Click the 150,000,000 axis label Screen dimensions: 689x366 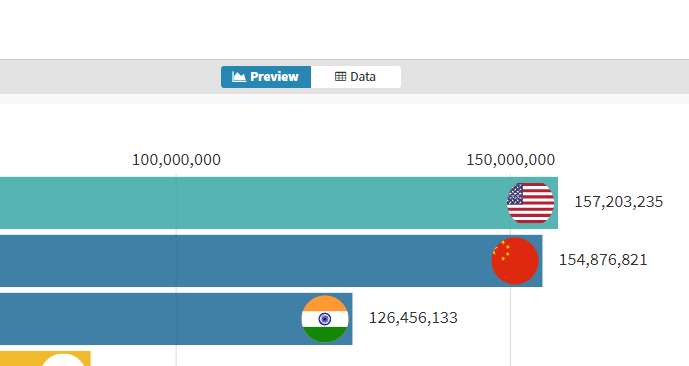pyautogui.click(x=511, y=160)
